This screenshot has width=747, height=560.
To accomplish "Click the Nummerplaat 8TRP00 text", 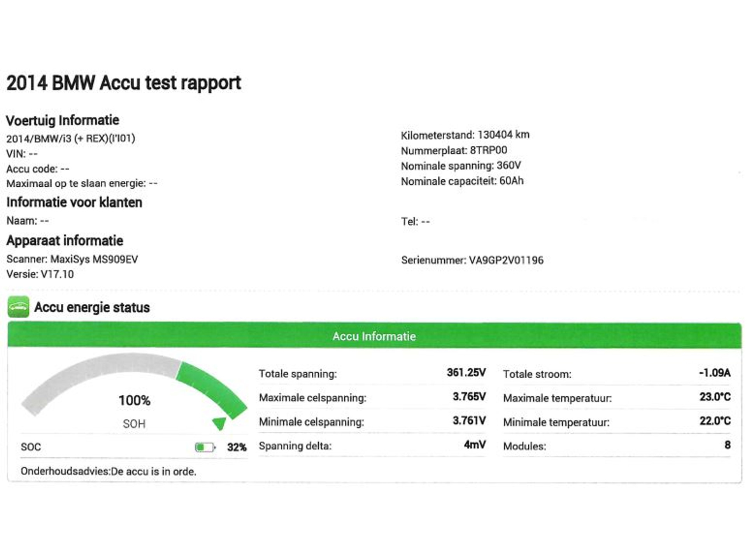I will tap(454, 150).
